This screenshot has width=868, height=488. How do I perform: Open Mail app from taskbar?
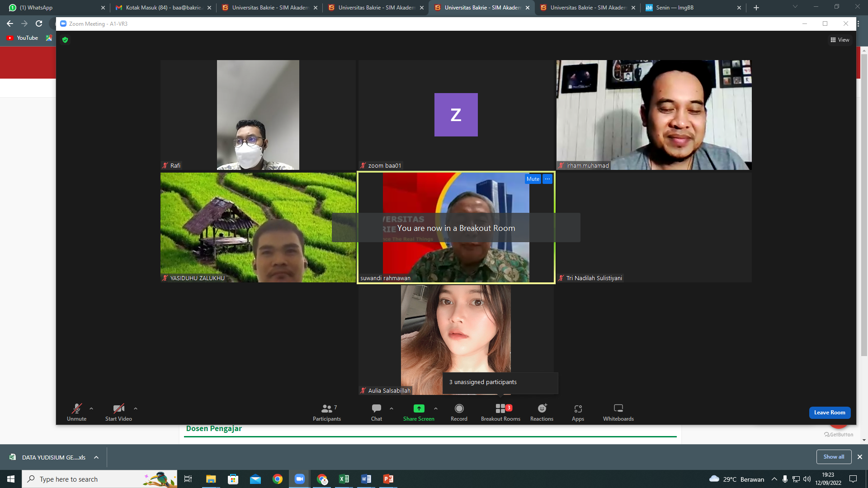click(x=255, y=479)
